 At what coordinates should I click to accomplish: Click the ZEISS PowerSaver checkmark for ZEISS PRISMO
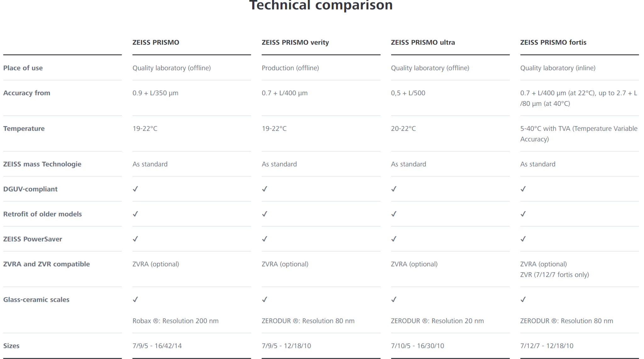pos(136,239)
